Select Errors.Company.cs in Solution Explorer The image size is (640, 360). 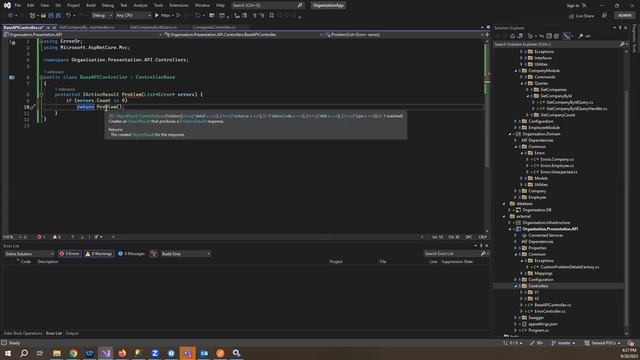[x=557, y=160]
